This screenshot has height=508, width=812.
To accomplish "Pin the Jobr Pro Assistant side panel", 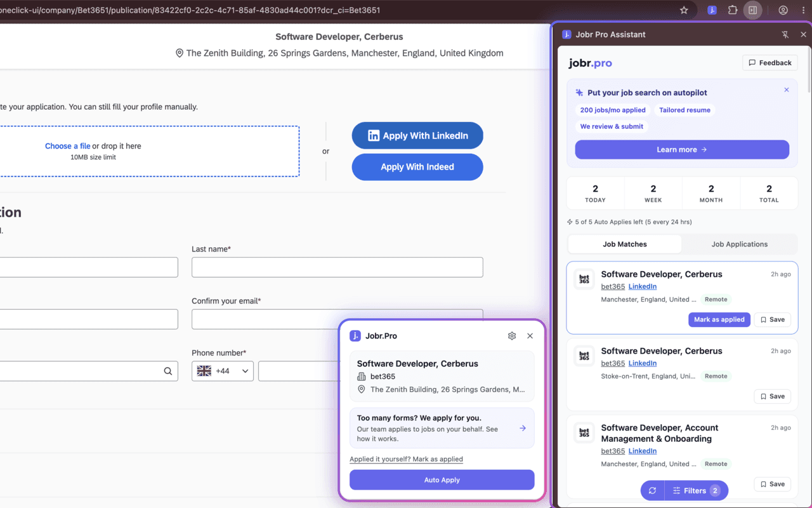I will (x=785, y=34).
